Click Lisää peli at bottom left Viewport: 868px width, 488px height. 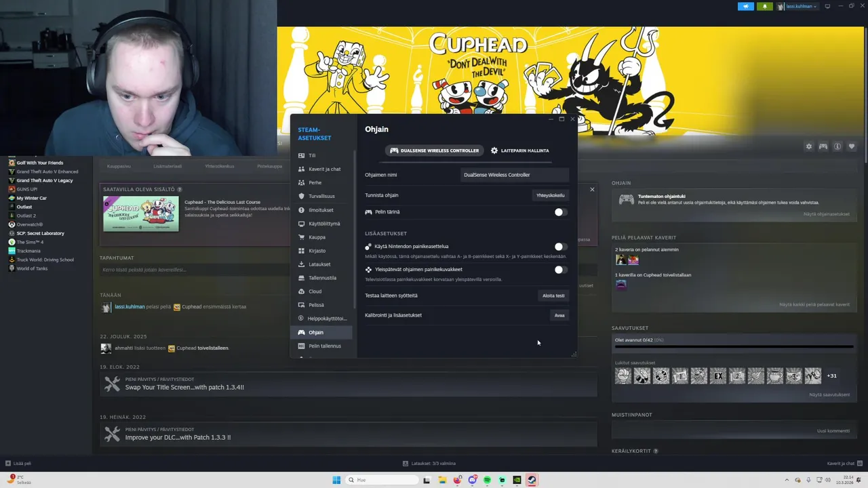point(18,464)
